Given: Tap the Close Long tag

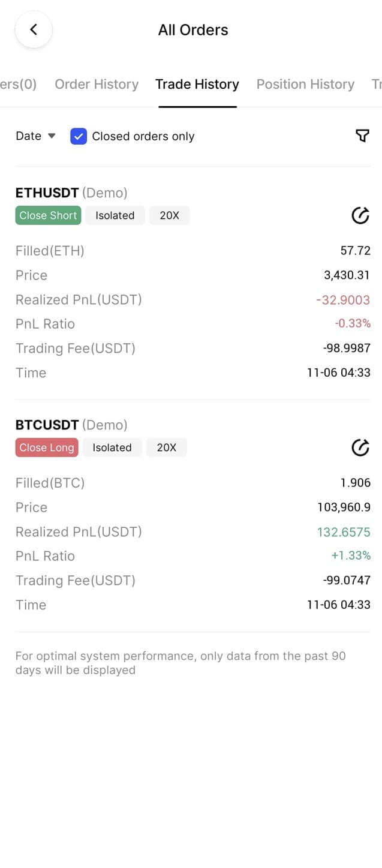Looking at the screenshot, I should click(x=47, y=447).
